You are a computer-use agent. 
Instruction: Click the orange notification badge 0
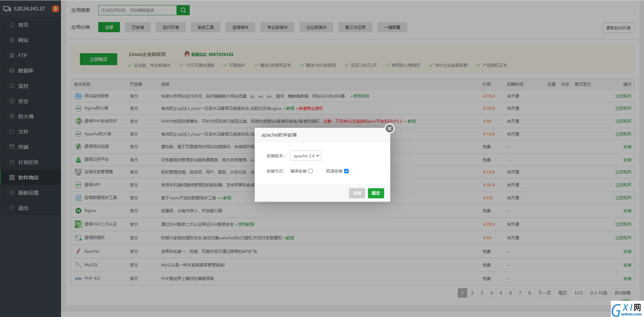pyautogui.click(x=55, y=9)
